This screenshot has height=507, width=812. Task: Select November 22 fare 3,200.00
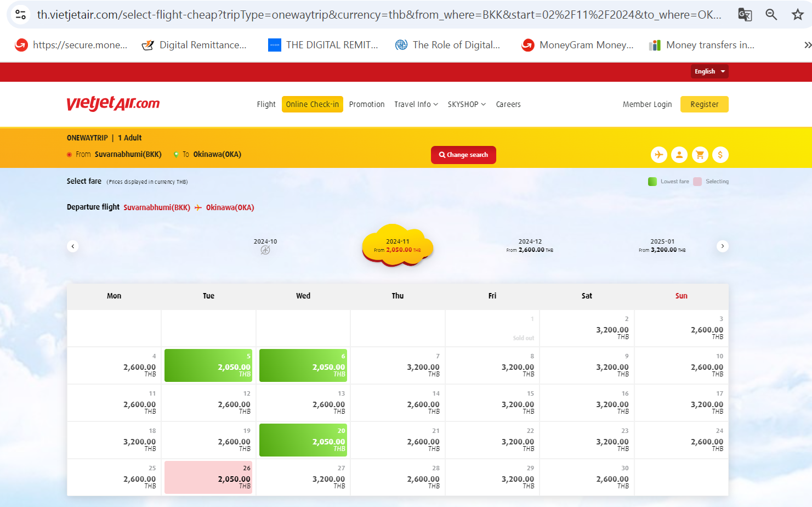pos(492,440)
